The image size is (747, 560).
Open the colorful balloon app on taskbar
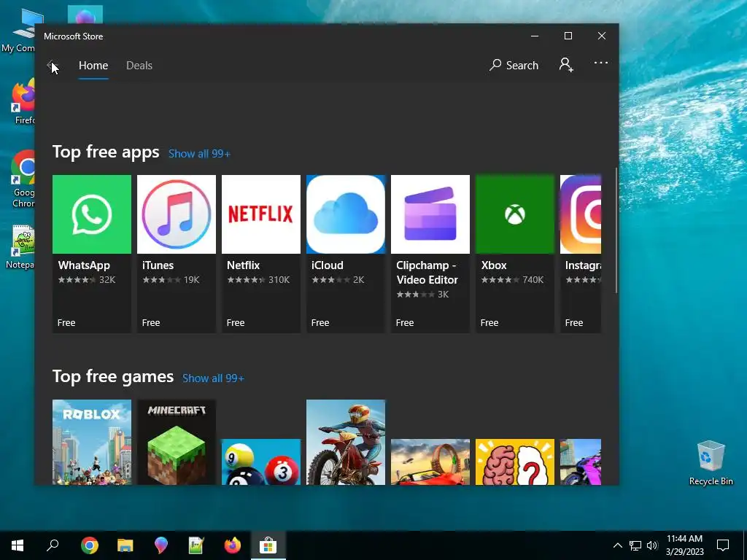pyautogui.click(x=161, y=545)
